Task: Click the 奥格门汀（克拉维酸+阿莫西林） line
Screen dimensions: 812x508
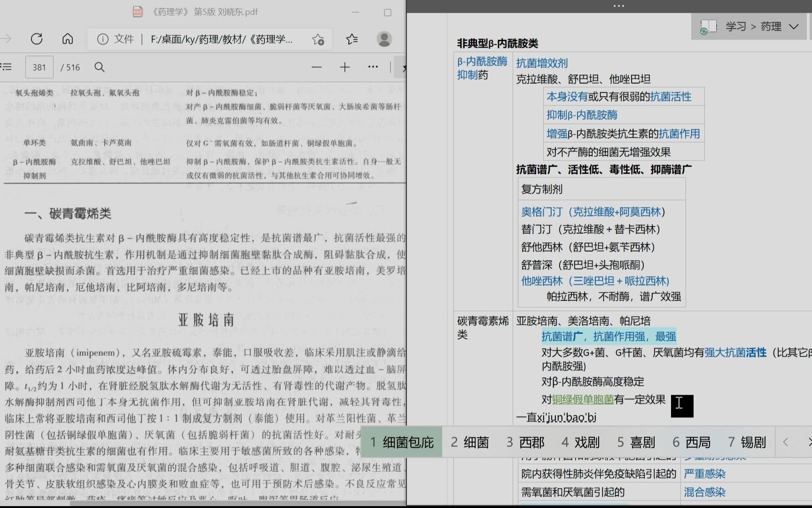Action: (x=593, y=212)
